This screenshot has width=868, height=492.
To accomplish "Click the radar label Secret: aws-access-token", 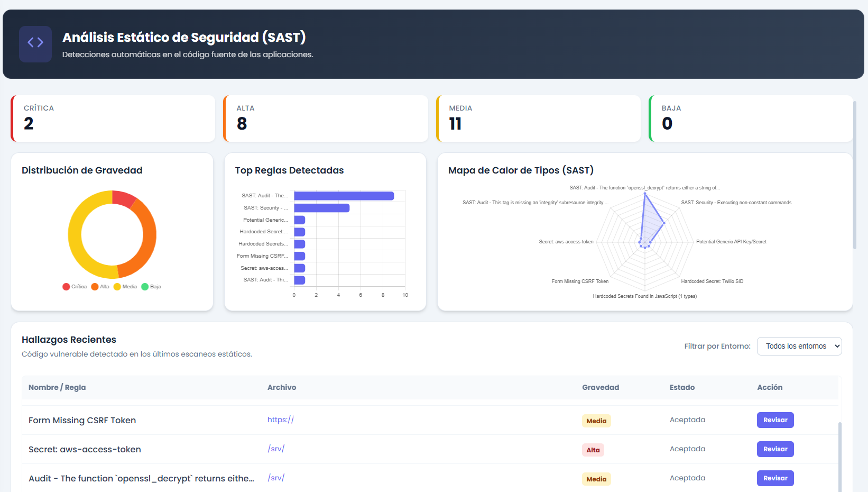I will point(566,242).
